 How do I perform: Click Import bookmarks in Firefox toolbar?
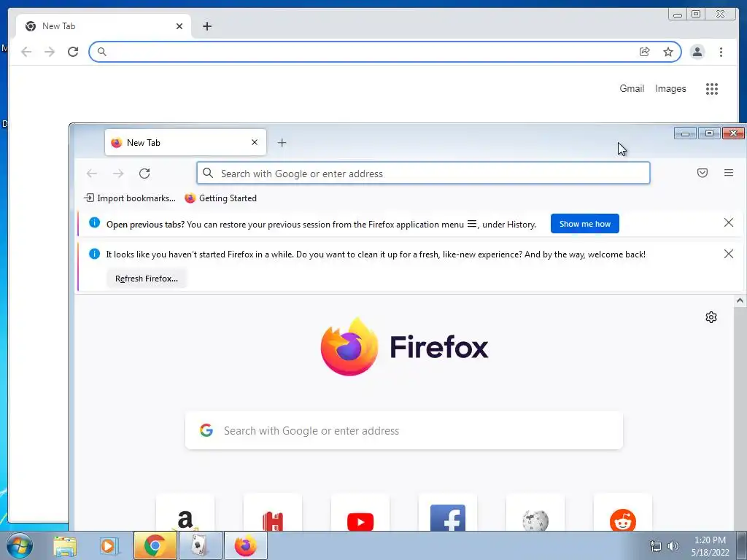tap(130, 198)
